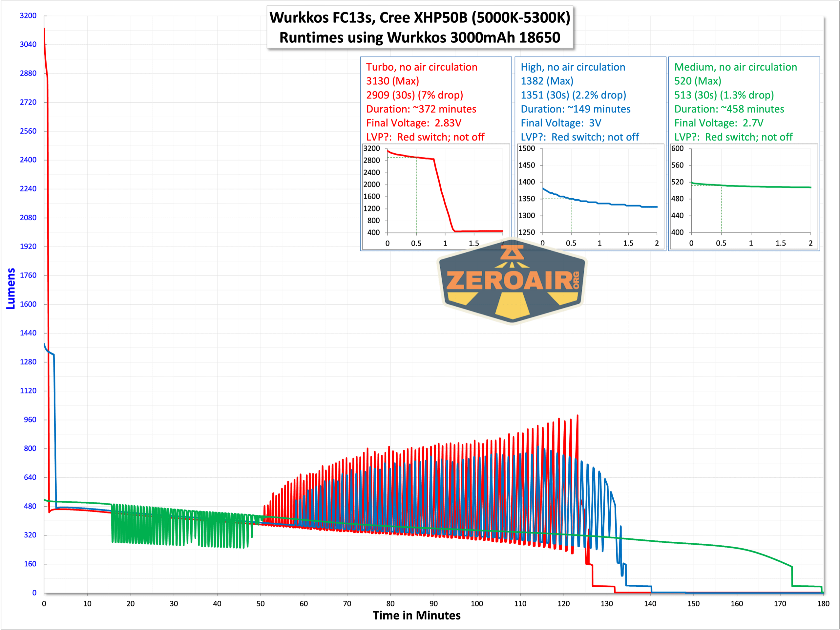Select the High runtime inset chart
This screenshot has width=840, height=630.
click(591, 196)
